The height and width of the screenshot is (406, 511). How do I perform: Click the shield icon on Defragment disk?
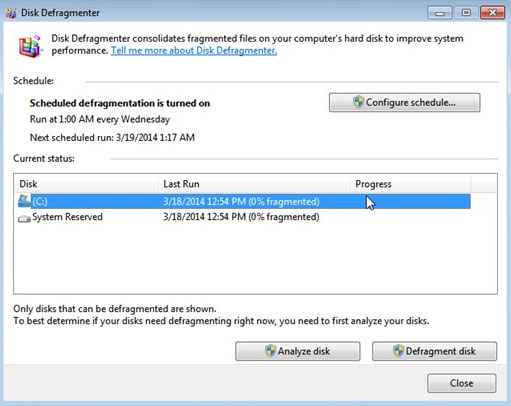(398, 351)
